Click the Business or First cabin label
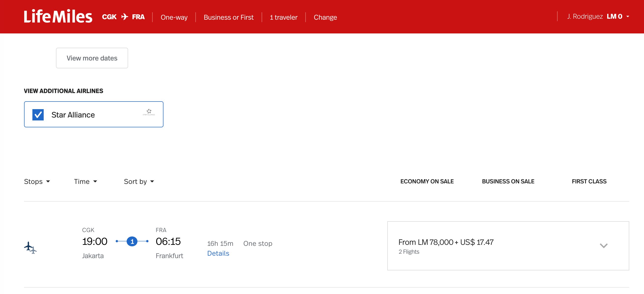Screen dimensions: 644x294 click(228, 17)
